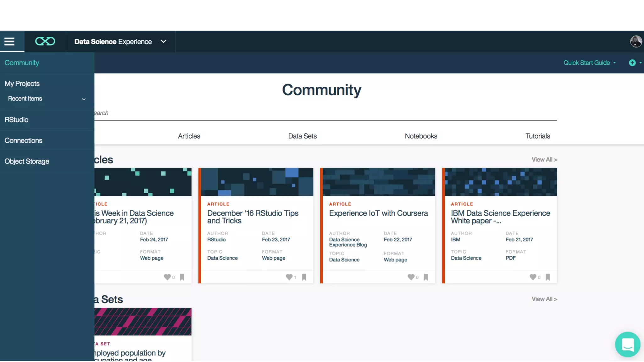This screenshot has width=644, height=362.
Task: Switch to the Notebooks tab
Action: 421,136
